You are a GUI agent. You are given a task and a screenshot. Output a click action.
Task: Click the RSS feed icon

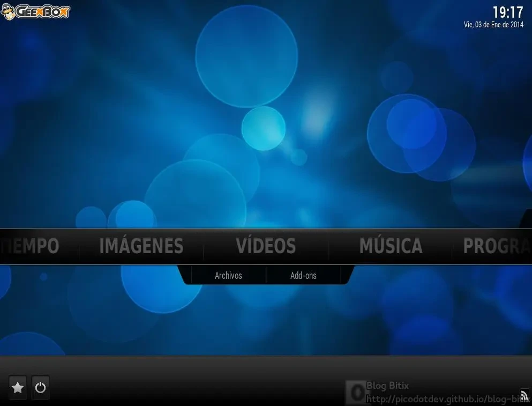point(524,396)
